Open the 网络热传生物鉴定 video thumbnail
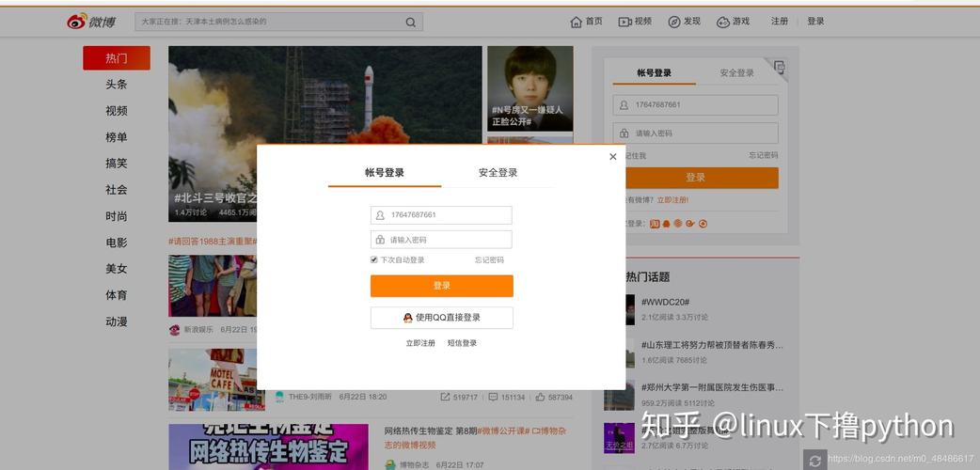The height and width of the screenshot is (470, 980). pyautogui.click(x=268, y=446)
